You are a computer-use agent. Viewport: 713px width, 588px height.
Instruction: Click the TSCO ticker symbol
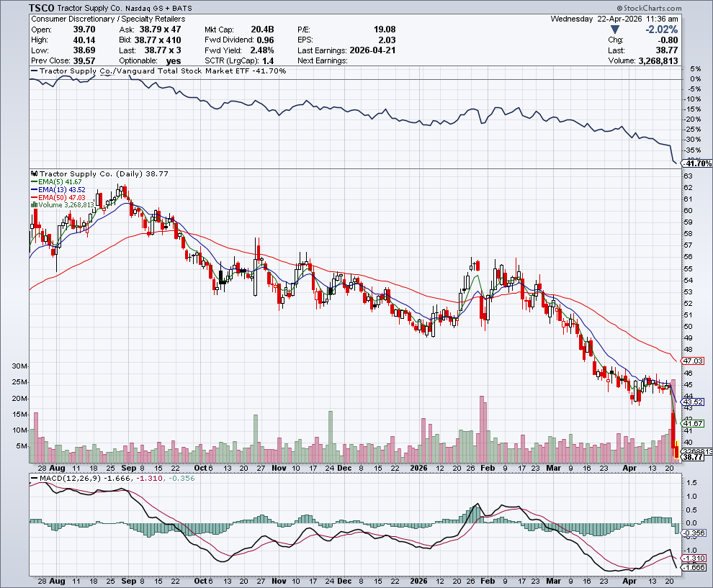(42, 8)
